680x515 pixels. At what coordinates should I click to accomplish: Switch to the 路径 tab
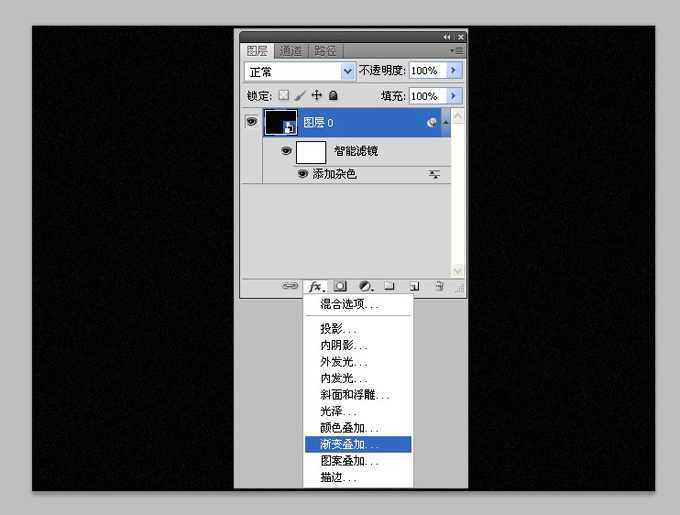pyautogui.click(x=325, y=51)
